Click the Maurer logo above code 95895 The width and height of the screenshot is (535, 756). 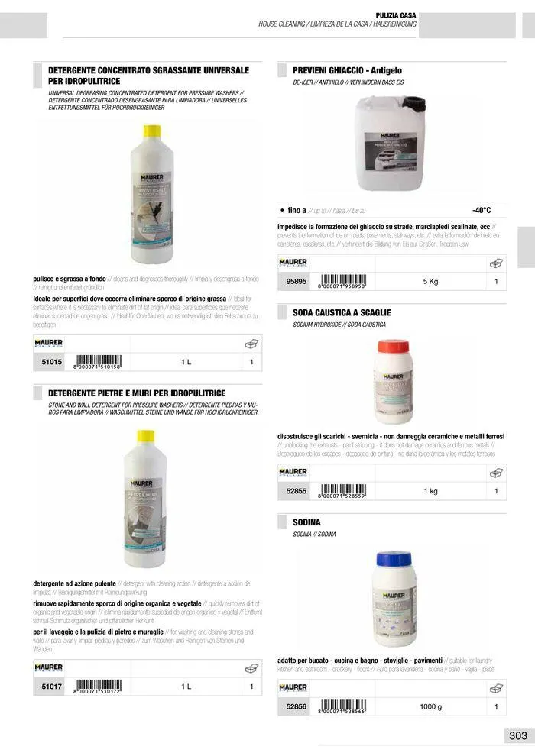[x=293, y=263]
